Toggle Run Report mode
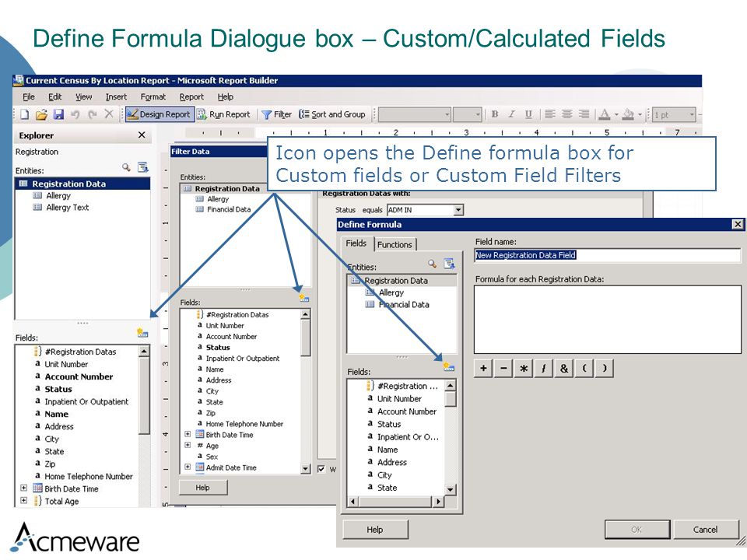Screen dimensions: 747x560 coord(223,114)
